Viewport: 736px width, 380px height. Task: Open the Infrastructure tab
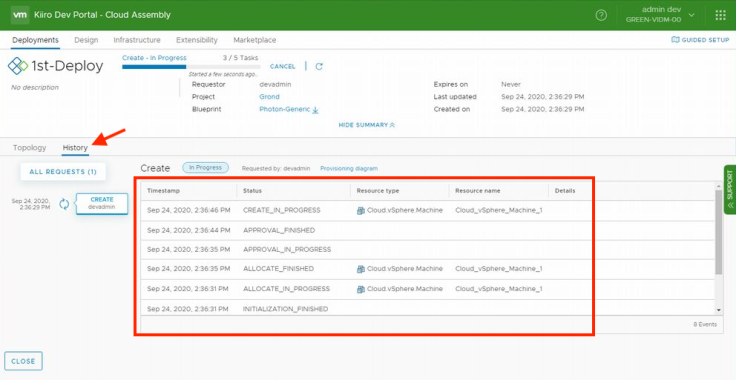click(x=137, y=40)
